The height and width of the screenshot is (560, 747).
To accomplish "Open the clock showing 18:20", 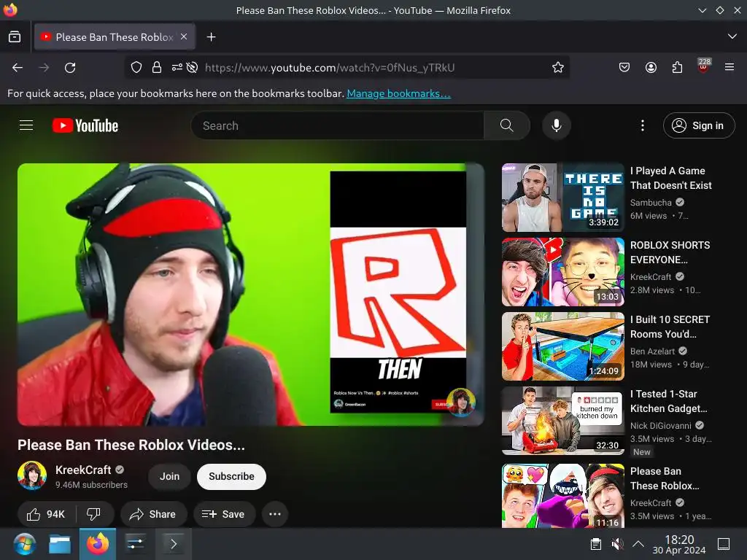I will pyautogui.click(x=679, y=544).
